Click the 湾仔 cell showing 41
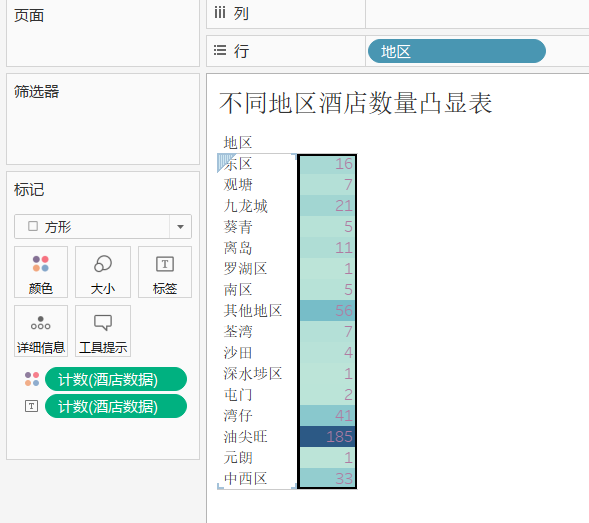 [x=327, y=416]
